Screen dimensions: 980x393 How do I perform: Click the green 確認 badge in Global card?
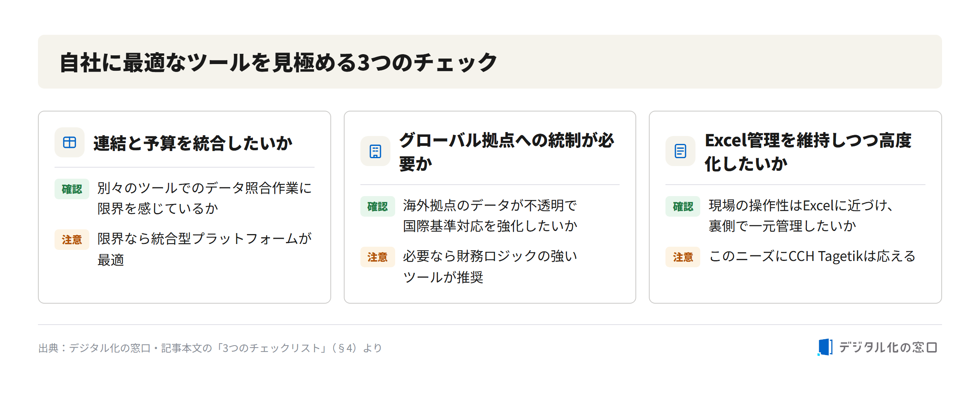[377, 206]
